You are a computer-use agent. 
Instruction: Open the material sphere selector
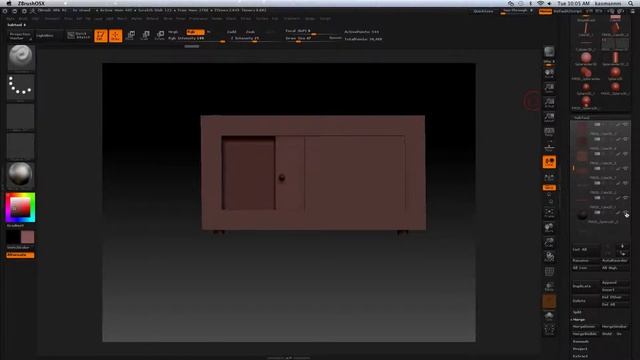[x=21, y=175]
